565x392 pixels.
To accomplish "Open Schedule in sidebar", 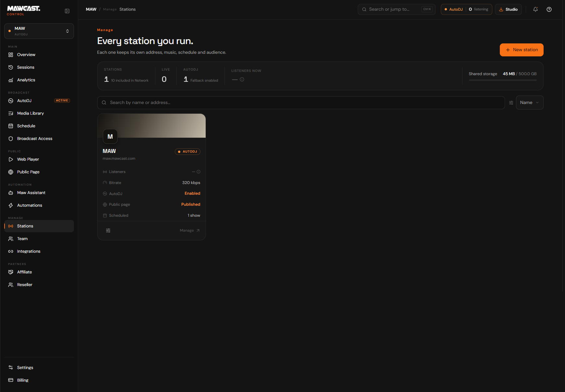I will pyautogui.click(x=39, y=126).
